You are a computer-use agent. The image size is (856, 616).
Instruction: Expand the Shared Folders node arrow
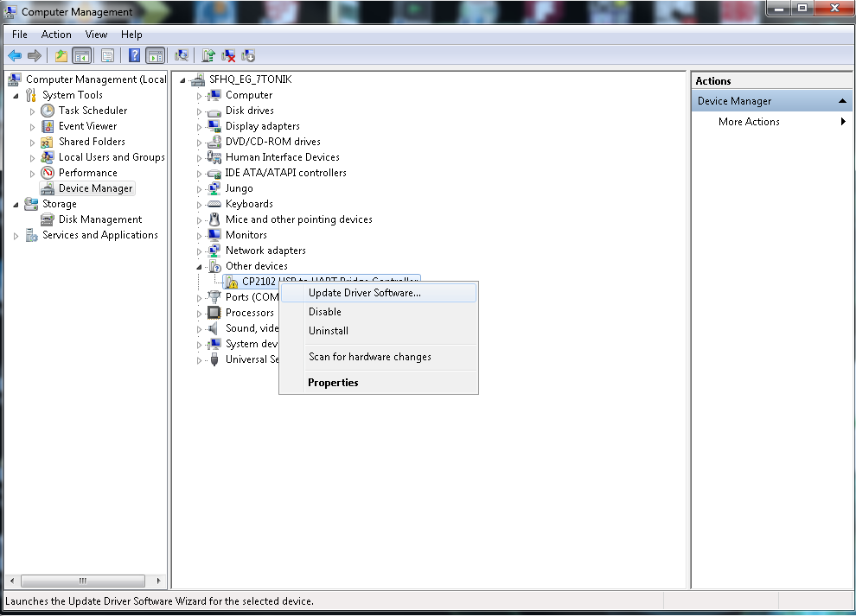coord(32,143)
